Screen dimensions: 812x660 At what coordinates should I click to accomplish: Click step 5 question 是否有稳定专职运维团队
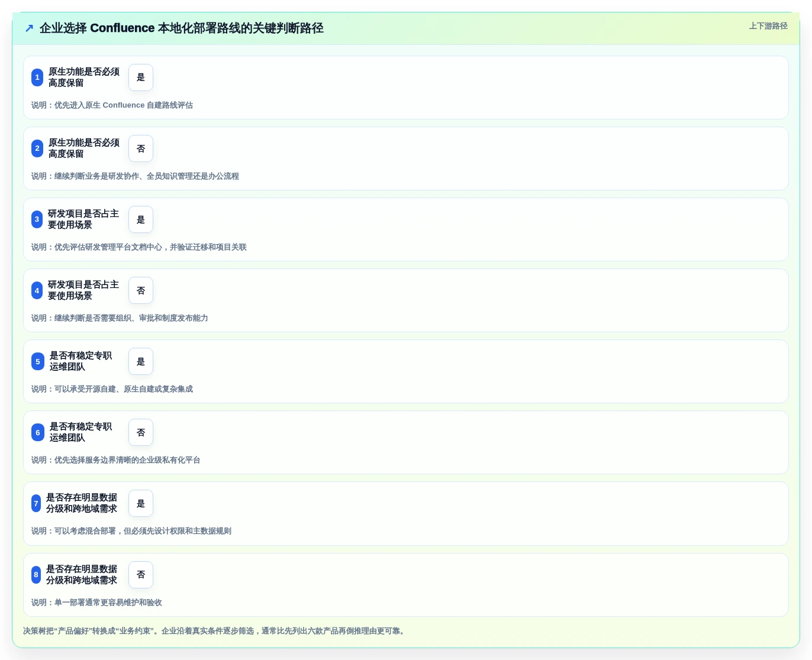point(81,361)
